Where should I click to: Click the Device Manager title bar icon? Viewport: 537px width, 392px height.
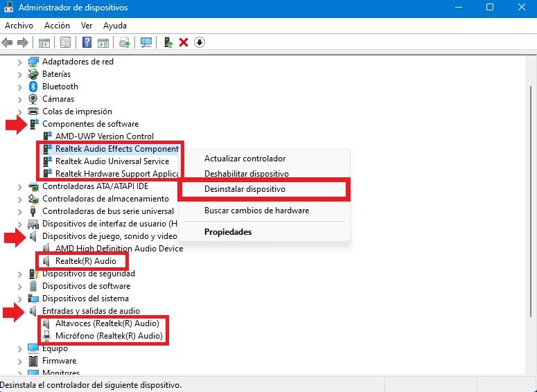click(x=8, y=7)
